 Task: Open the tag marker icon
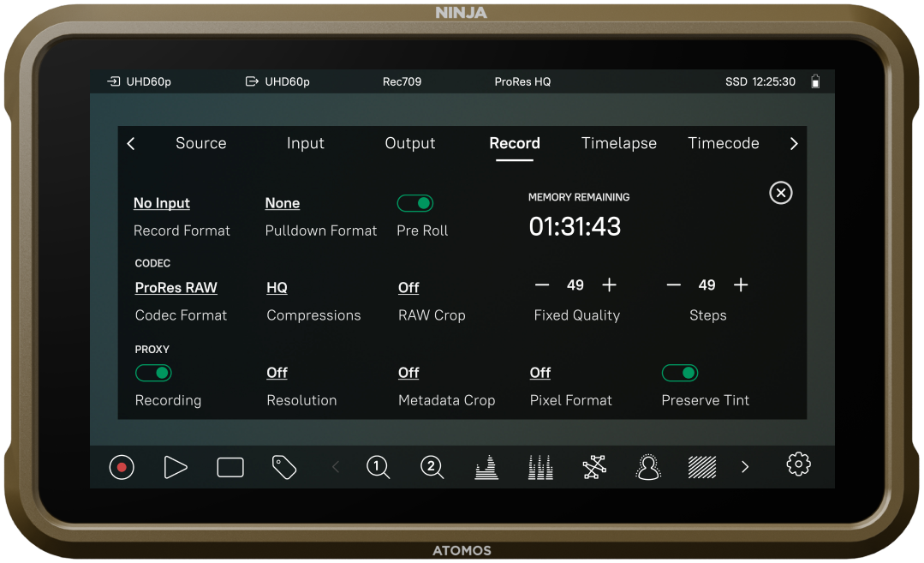point(283,467)
